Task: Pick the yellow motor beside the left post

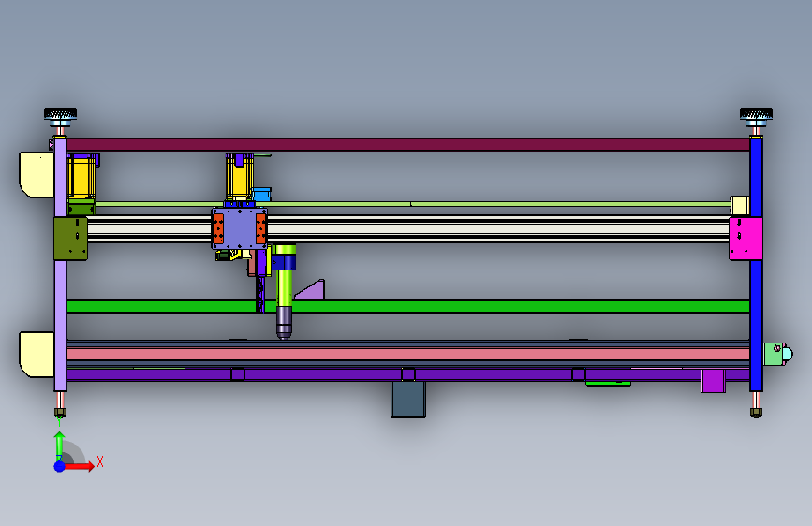Action: [x=81, y=176]
